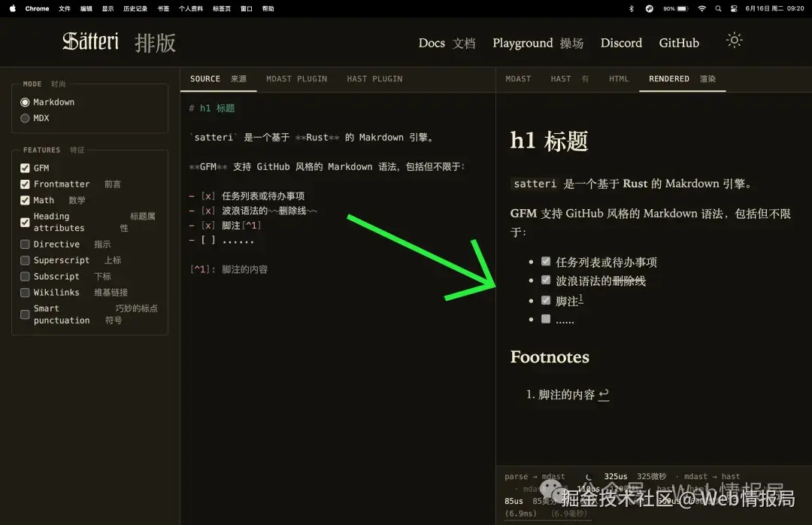
Task: Click the footnote 1 superscript link
Action: 581,299
